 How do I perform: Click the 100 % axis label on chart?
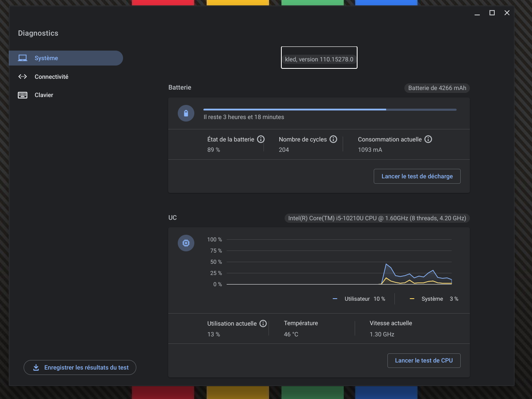[215, 239]
